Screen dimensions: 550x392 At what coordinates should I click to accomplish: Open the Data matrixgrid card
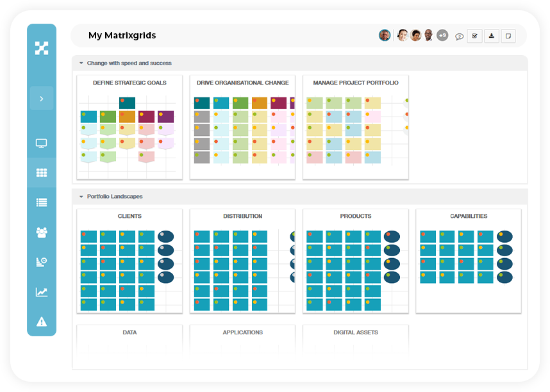[129, 340]
